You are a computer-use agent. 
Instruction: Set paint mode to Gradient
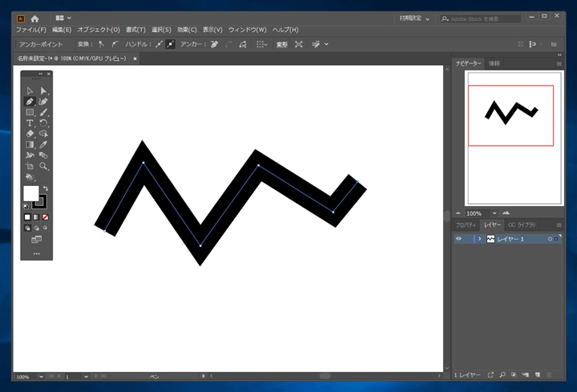coord(36,217)
